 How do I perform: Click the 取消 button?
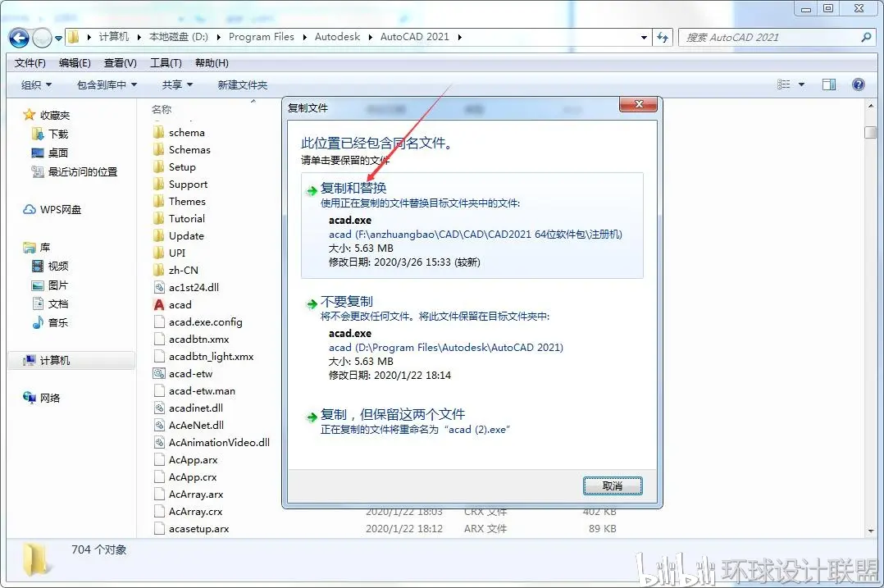(613, 486)
